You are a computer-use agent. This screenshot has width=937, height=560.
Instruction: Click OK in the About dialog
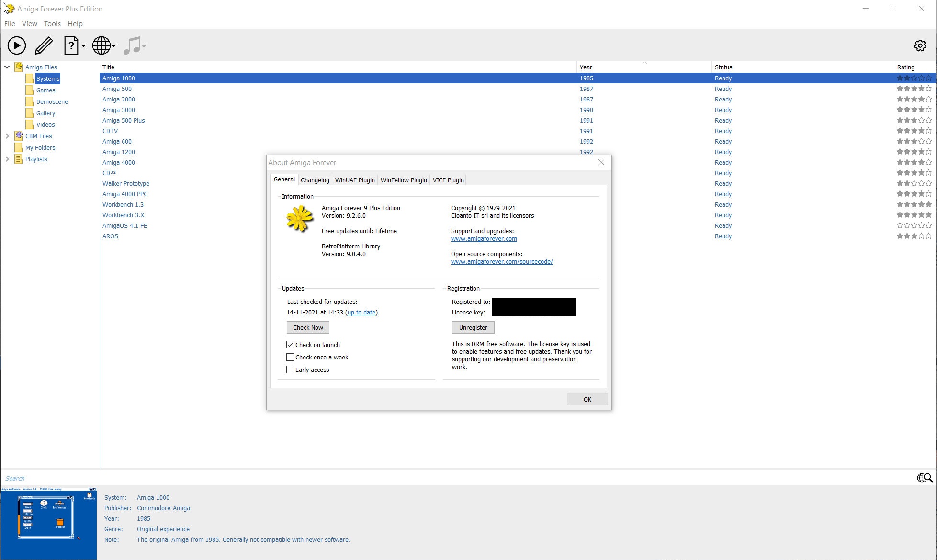tap(587, 399)
